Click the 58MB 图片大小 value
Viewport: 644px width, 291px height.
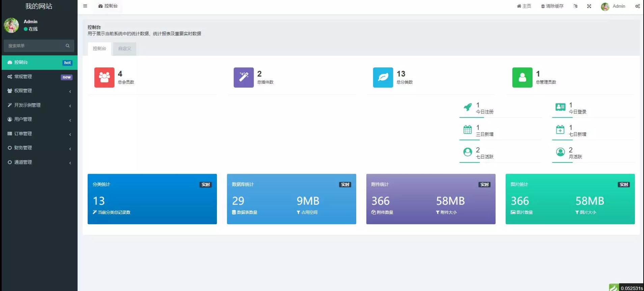[590, 201]
